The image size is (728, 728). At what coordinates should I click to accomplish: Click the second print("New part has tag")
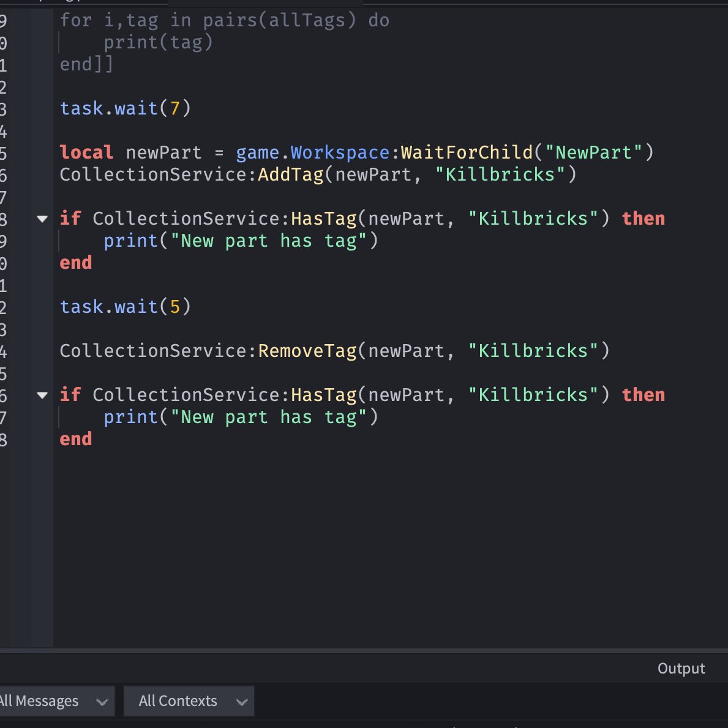click(x=241, y=418)
